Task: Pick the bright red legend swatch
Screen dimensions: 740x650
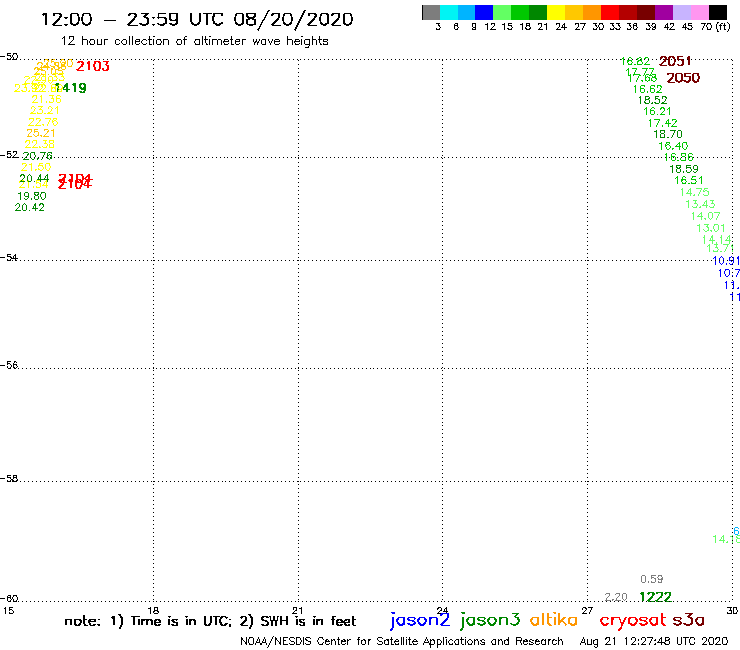Action: click(x=610, y=12)
